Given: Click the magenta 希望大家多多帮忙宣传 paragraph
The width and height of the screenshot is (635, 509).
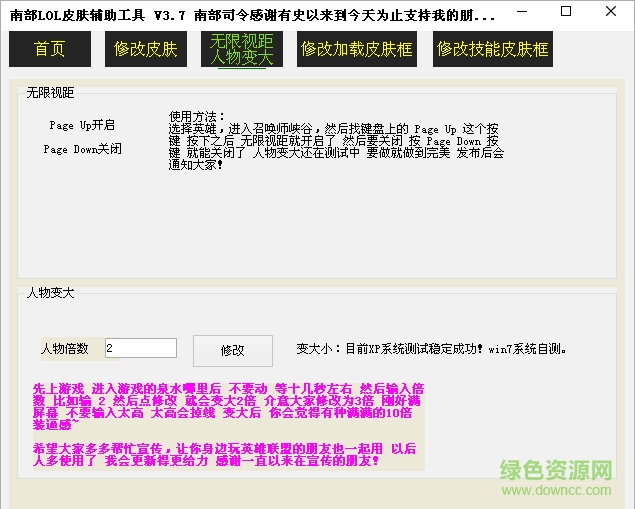Looking at the screenshot, I should tap(224, 455).
